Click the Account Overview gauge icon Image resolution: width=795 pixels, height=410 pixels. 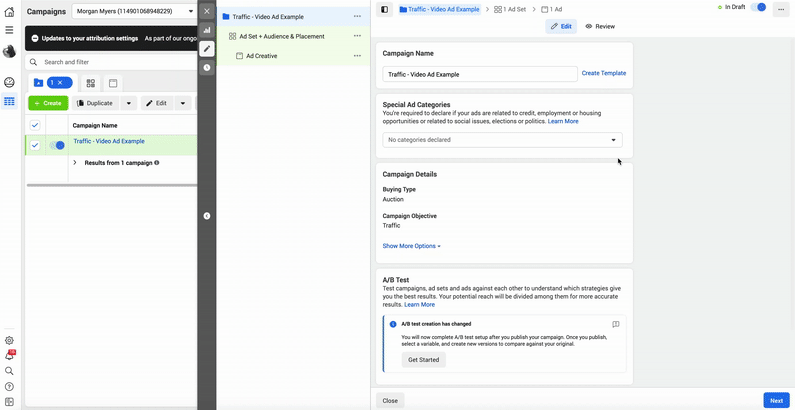(x=9, y=82)
